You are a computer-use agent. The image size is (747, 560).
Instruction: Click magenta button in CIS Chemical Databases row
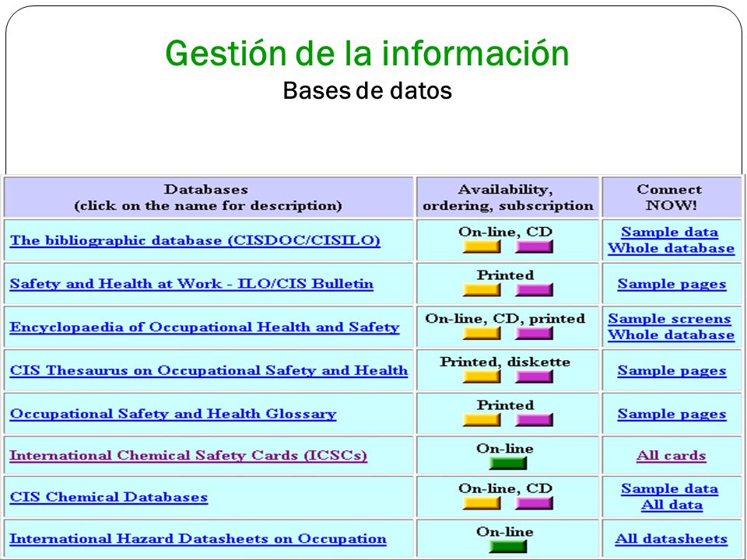(534, 503)
